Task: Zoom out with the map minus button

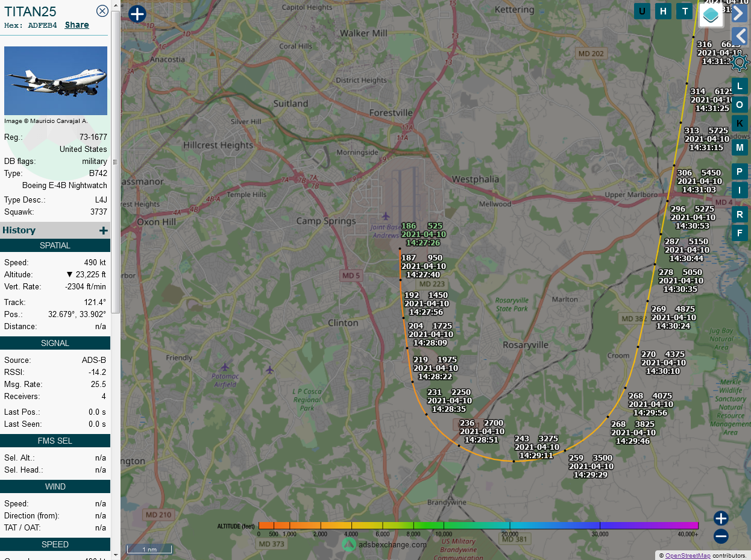Action: click(x=721, y=536)
